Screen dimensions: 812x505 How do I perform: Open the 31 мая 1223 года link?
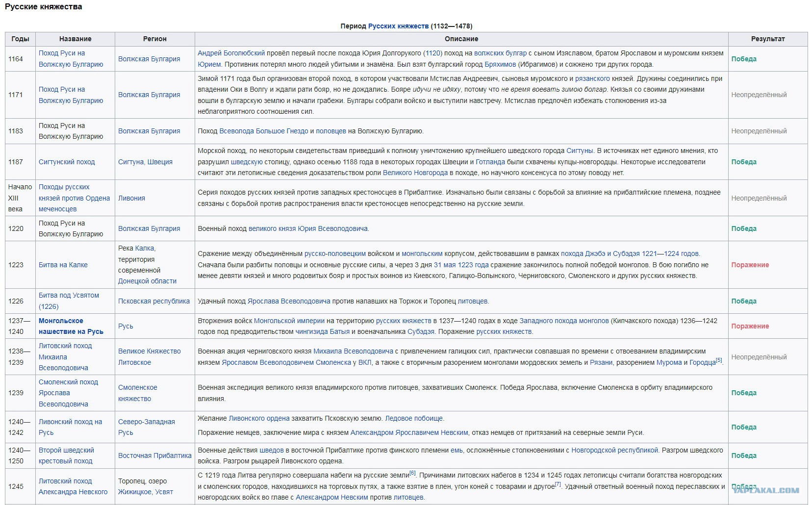(461, 265)
